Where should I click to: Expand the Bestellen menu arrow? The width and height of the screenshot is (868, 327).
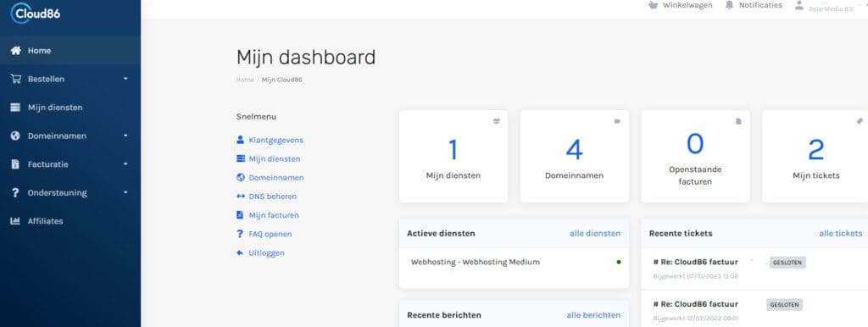125,79
